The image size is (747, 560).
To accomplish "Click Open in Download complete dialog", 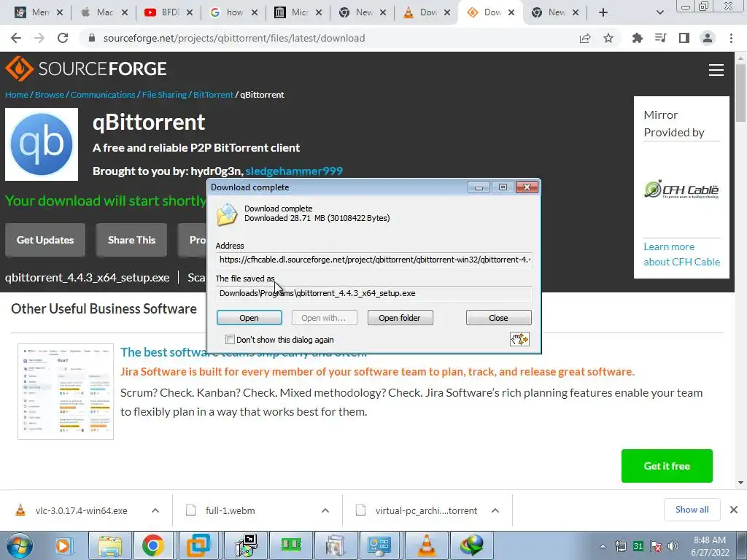I will (249, 318).
